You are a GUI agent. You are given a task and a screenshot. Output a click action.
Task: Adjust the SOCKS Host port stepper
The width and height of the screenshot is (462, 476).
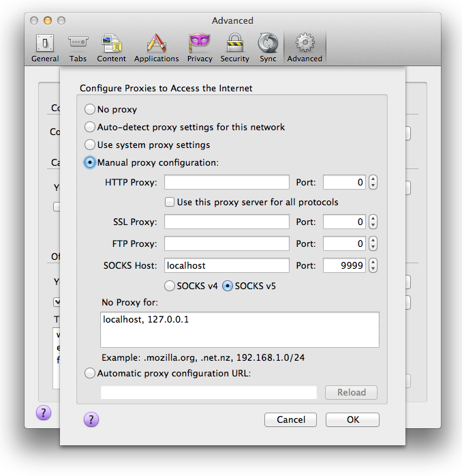pos(373,266)
